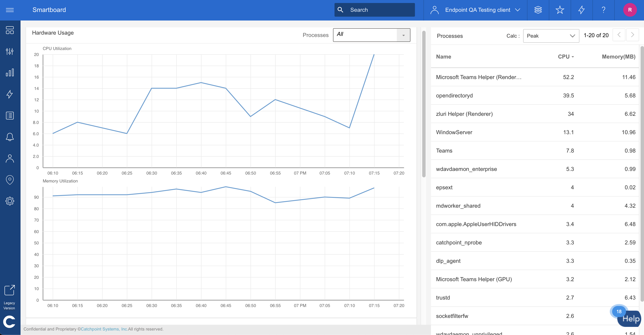Go to next page of processes
Viewport: 644px width, 335px height.
point(632,35)
